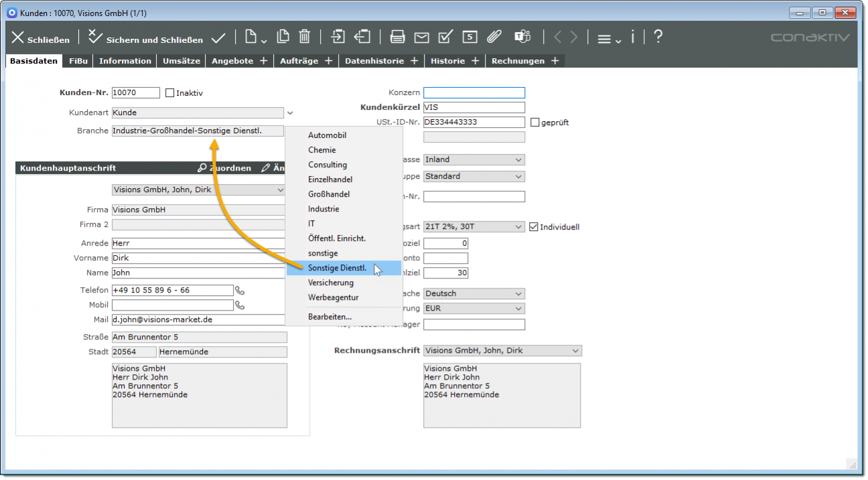Toggle the Inaktiv checkbox
The image size is (868, 480).
[169, 93]
